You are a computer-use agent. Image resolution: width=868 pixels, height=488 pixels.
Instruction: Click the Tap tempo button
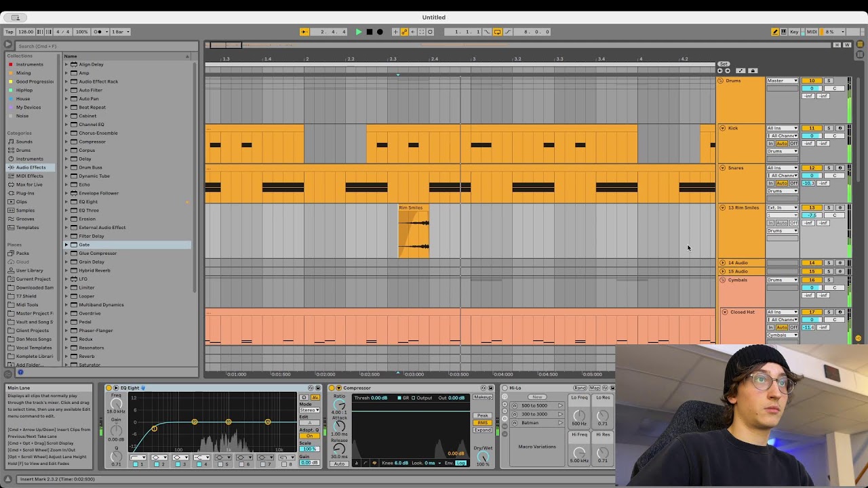point(9,32)
